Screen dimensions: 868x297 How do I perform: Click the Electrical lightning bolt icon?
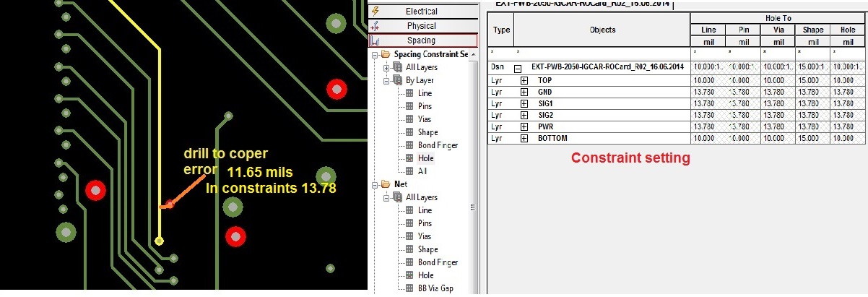point(375,11)
